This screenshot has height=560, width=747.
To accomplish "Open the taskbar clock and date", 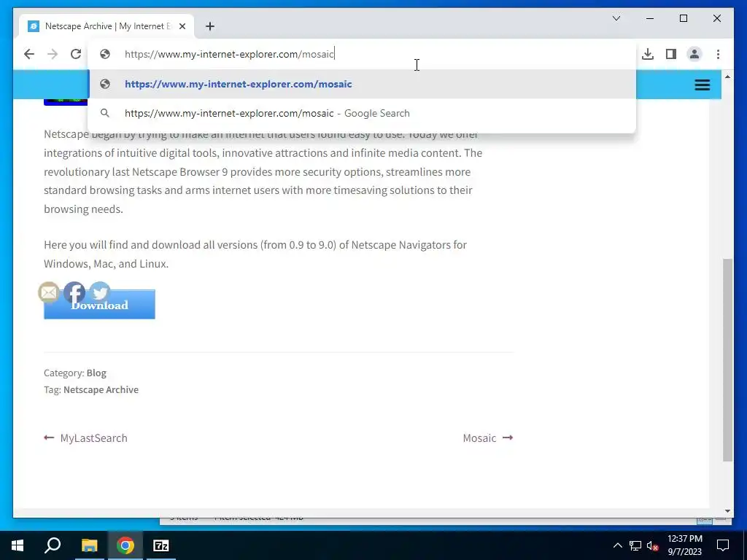I will [684, 545].
